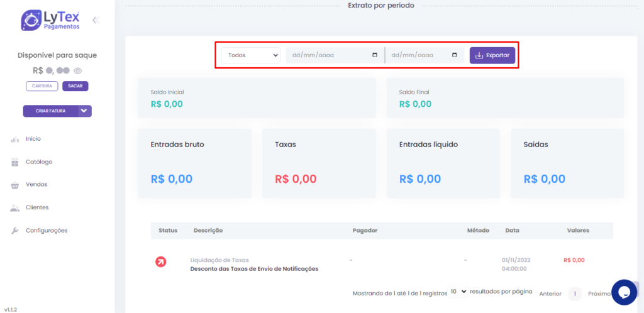Screen dimensions: 644x313
Task: Open the Clientes menu item
Action: pyautogui.click(x=37, y=207)
